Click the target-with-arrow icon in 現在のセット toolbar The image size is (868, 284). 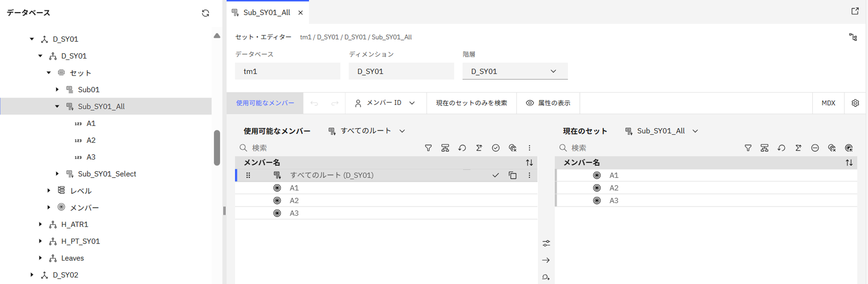click(849, 148)
